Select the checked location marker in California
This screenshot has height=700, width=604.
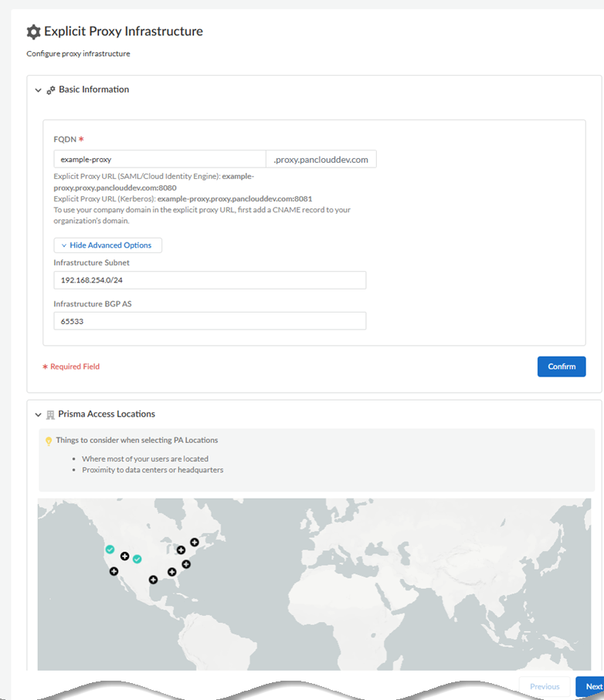tap(110, 550)
